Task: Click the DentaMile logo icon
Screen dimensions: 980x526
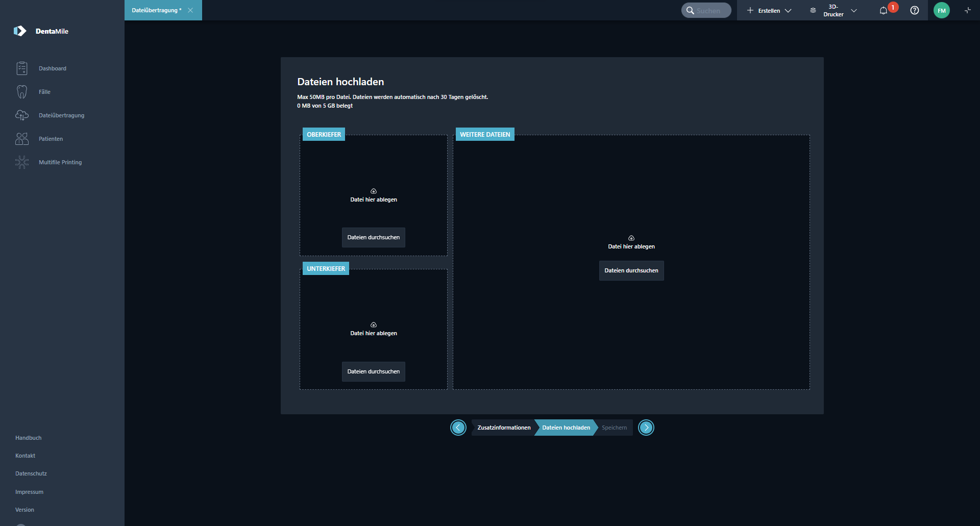Action: click(20, 31)
